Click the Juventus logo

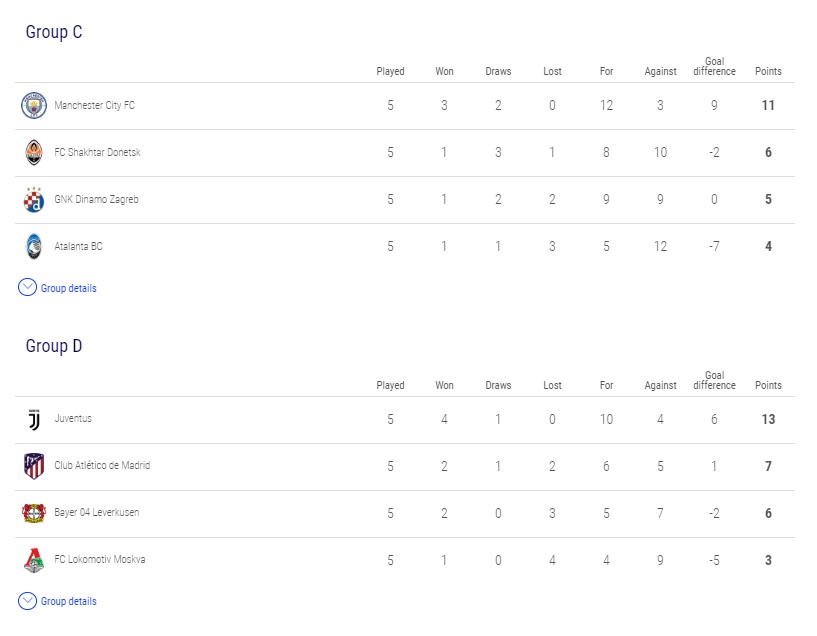pos(34,420)
